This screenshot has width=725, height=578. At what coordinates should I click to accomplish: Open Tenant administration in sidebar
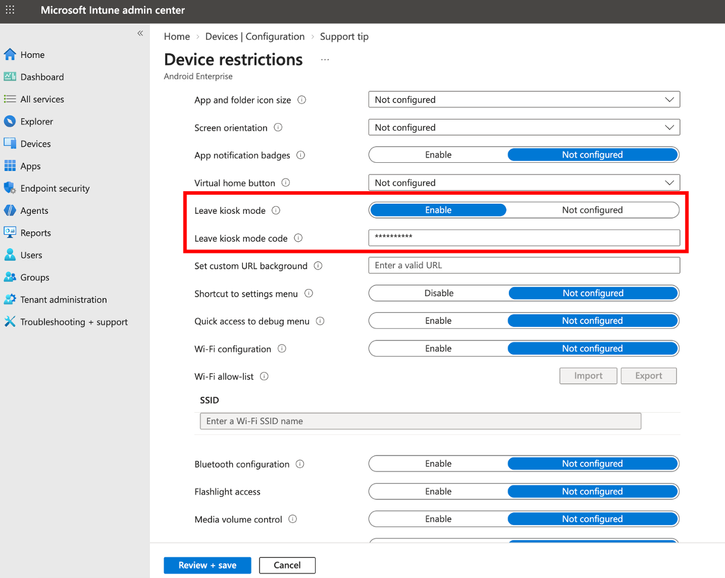coord(63,300)
